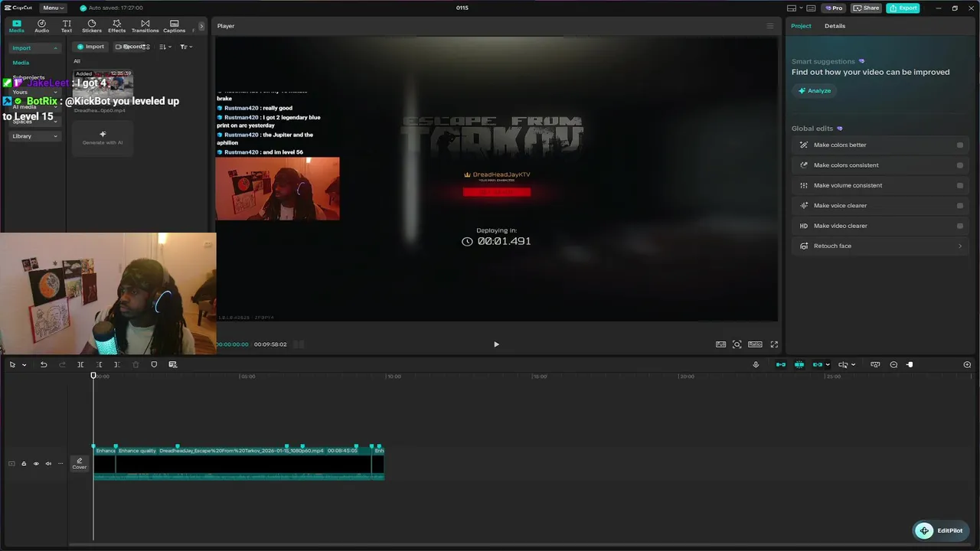Click the timeline zoom in magnifier
Image resolution: width=980 pixels, height=551 pixels.
tap(967, 364)
